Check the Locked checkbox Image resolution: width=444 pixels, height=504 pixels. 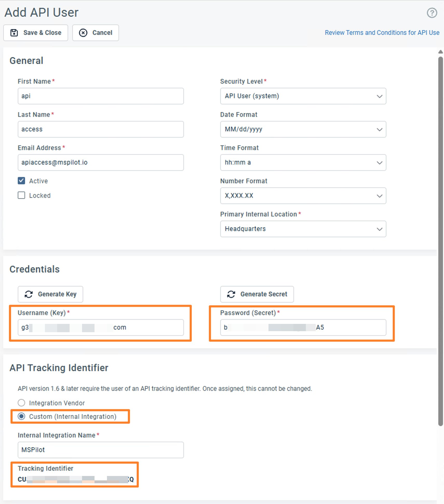tap(22, 195)
